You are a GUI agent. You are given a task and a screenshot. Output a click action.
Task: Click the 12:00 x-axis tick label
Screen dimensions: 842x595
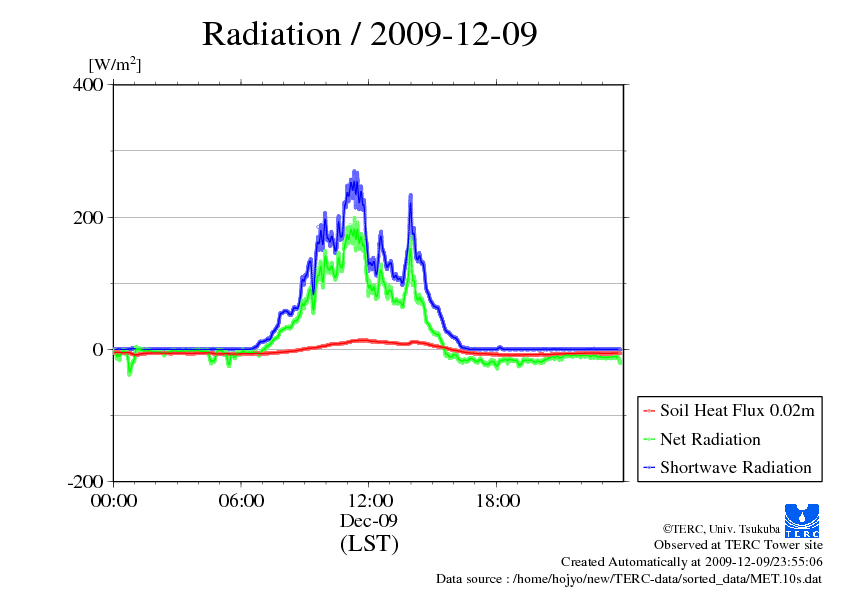[369, 501]
